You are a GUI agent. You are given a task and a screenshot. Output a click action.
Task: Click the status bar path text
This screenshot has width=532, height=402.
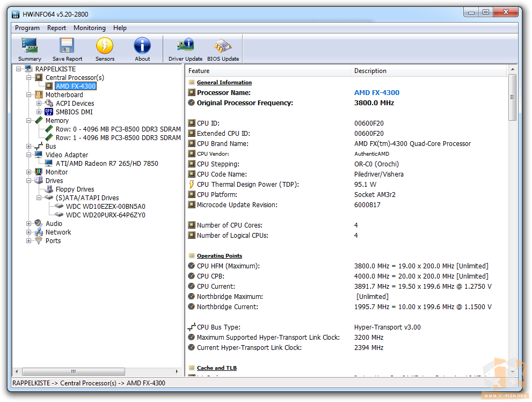89,383
